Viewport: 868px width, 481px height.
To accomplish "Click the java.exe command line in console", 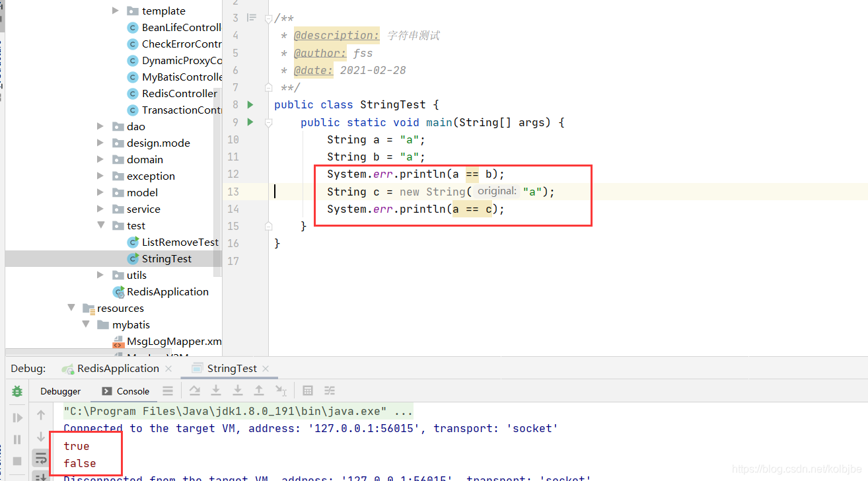I will click(238, 411).
